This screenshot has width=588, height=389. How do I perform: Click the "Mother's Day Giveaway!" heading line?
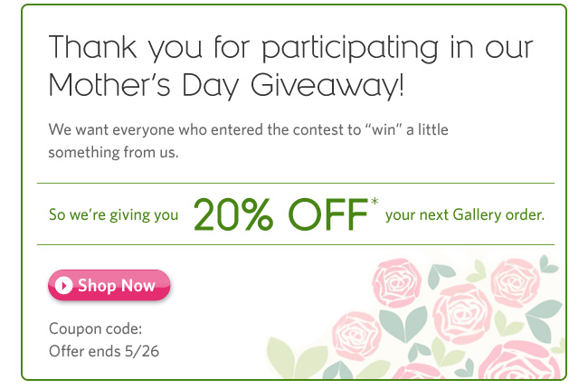[226, 87]
